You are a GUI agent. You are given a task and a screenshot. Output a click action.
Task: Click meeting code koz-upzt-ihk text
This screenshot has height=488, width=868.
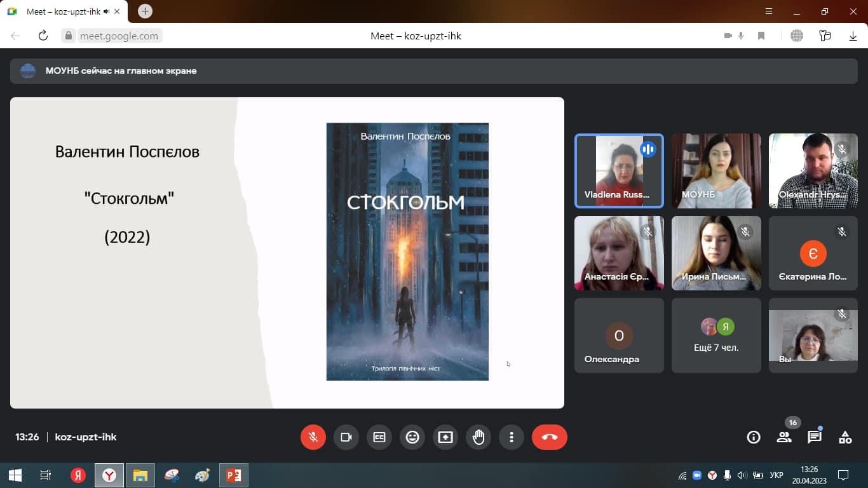[86, 437]
